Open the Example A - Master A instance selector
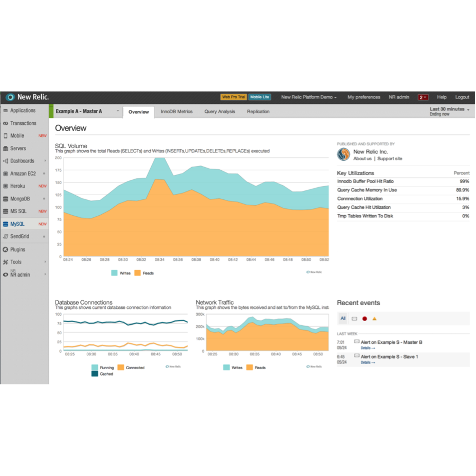Image resolution: width=476 pixels, height=476 pixels. click(x=86, y=111)
